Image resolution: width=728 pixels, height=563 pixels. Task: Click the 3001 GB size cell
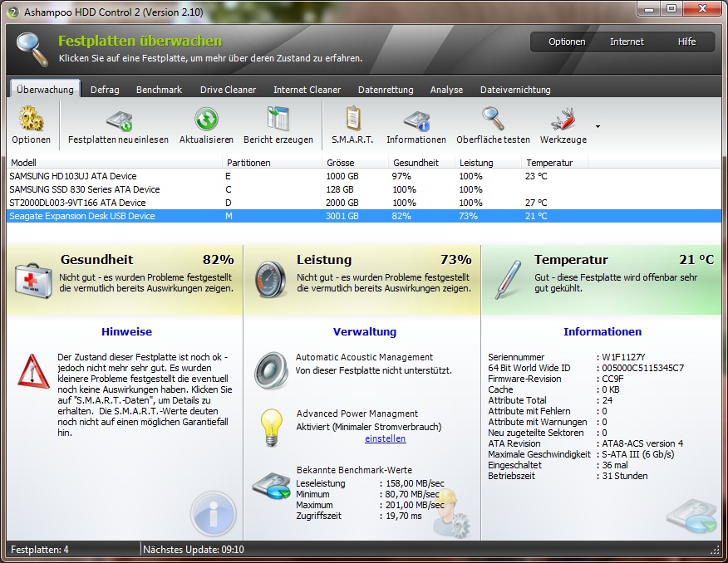click(342, 216)
